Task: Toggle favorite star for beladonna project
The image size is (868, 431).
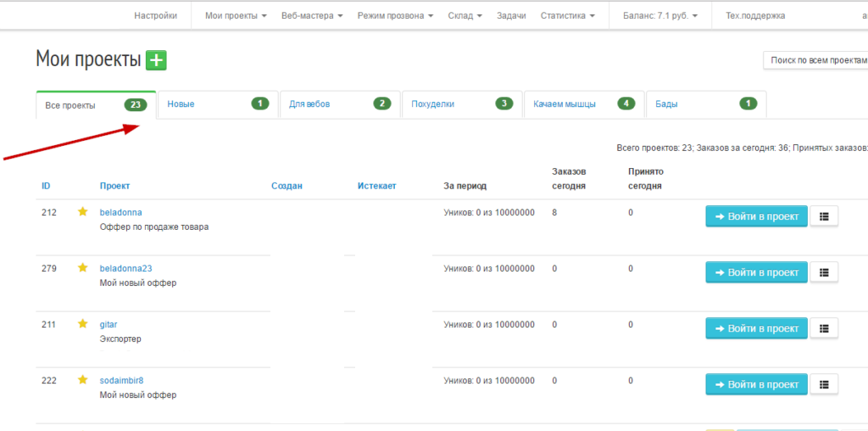Action: coord(83,212)
